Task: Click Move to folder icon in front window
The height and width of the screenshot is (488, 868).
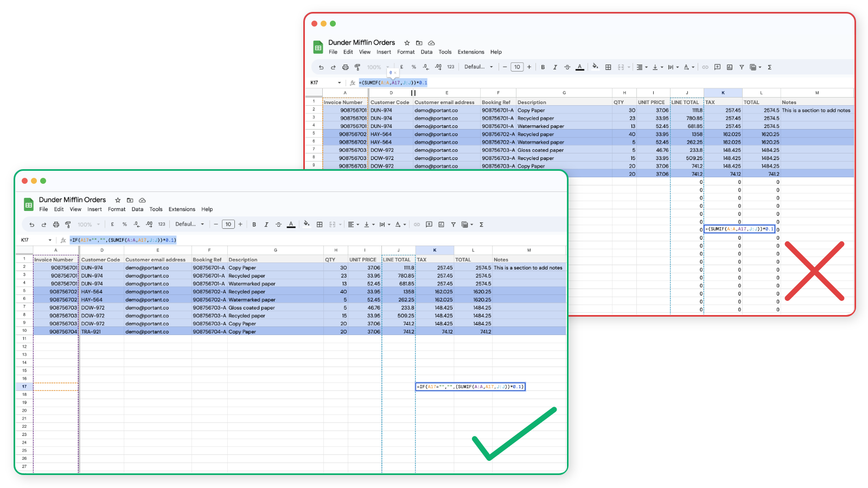Action: tap(130, 200)
